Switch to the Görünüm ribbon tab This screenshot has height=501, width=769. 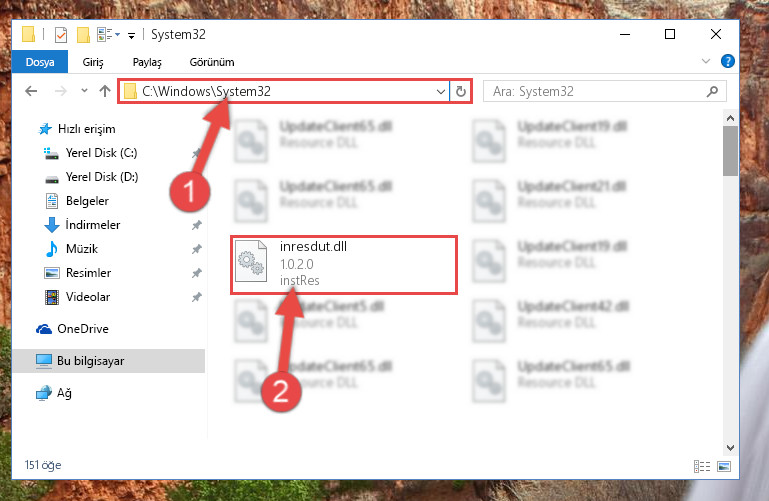(x=212, y=62)
